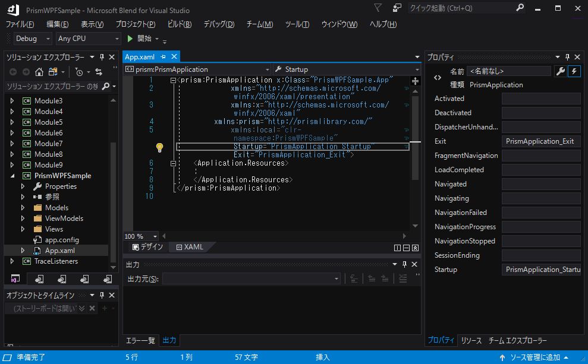This screenshot has height=364, width=588.
Task: Switch to the リソース tab
Action: point(471,340)
